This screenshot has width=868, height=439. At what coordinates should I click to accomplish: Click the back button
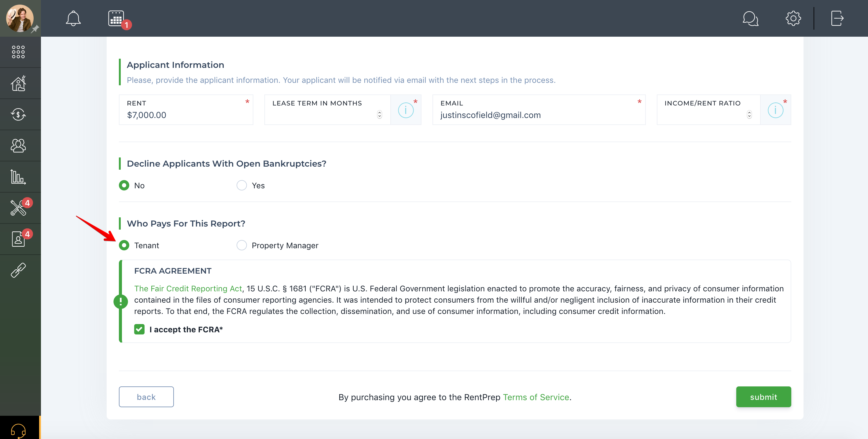tap(146, 397)
